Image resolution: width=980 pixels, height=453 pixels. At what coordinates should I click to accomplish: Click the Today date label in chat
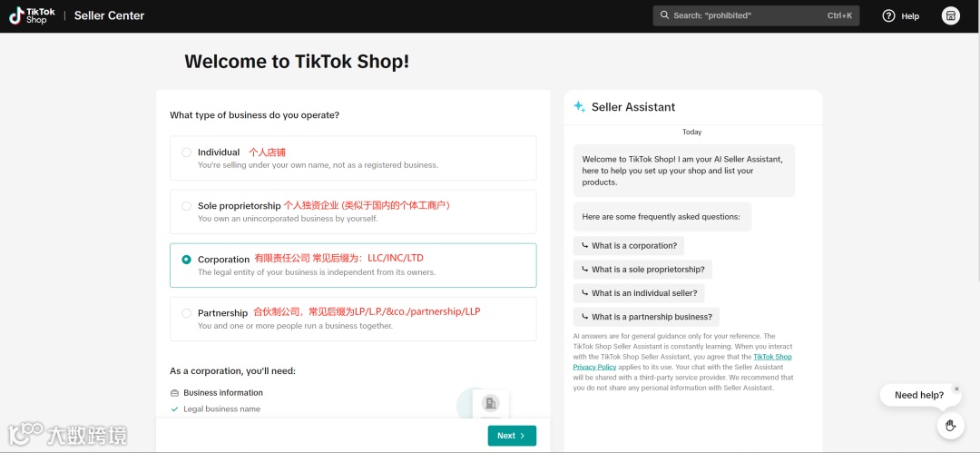pos(691,132)
